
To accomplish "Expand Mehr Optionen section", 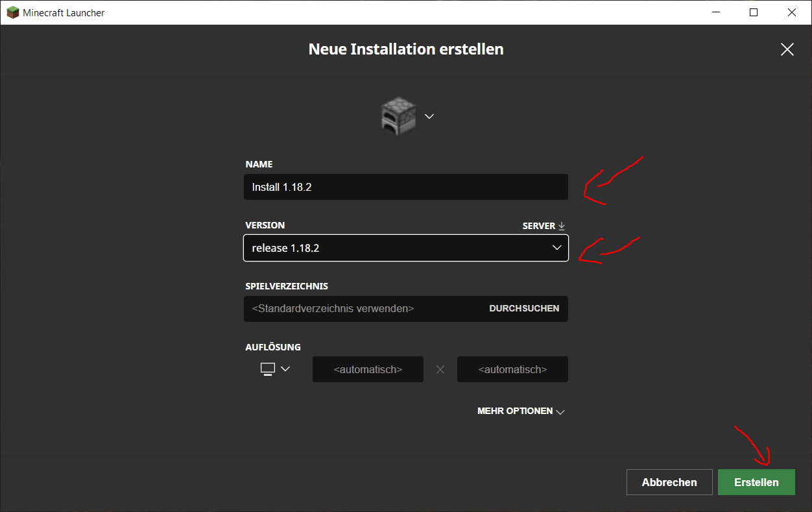I will [521, 411].
